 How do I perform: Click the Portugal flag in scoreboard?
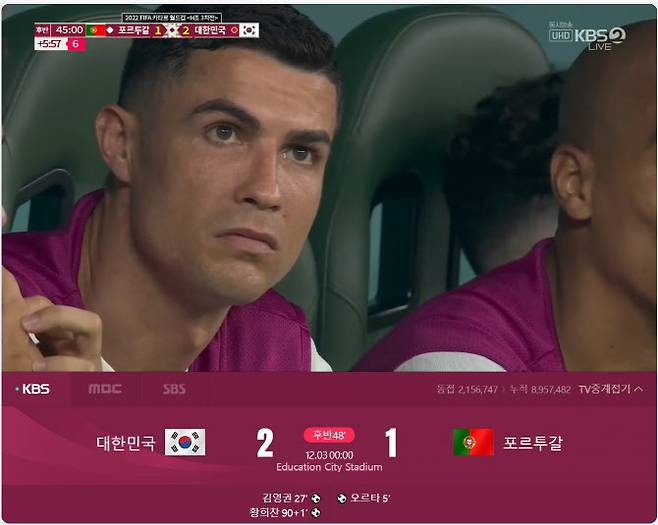473,442
